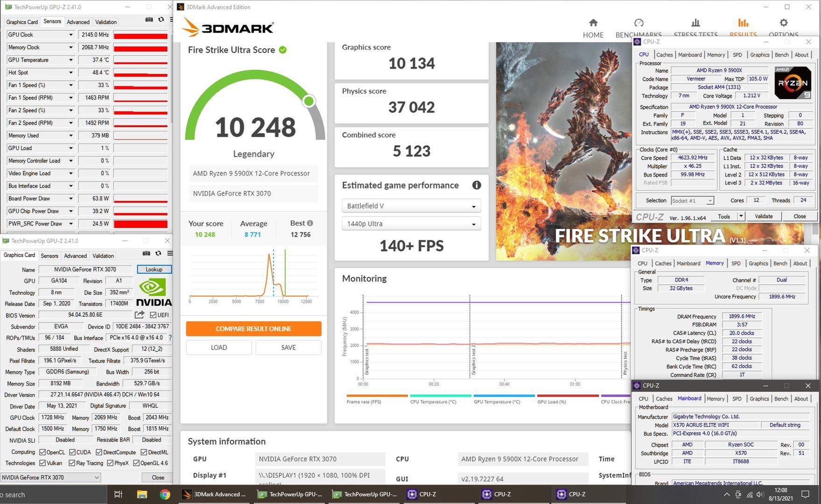Open GPU selection dropdown in GPU-Z
Screen dimensions: 821x504
point(50,477)
